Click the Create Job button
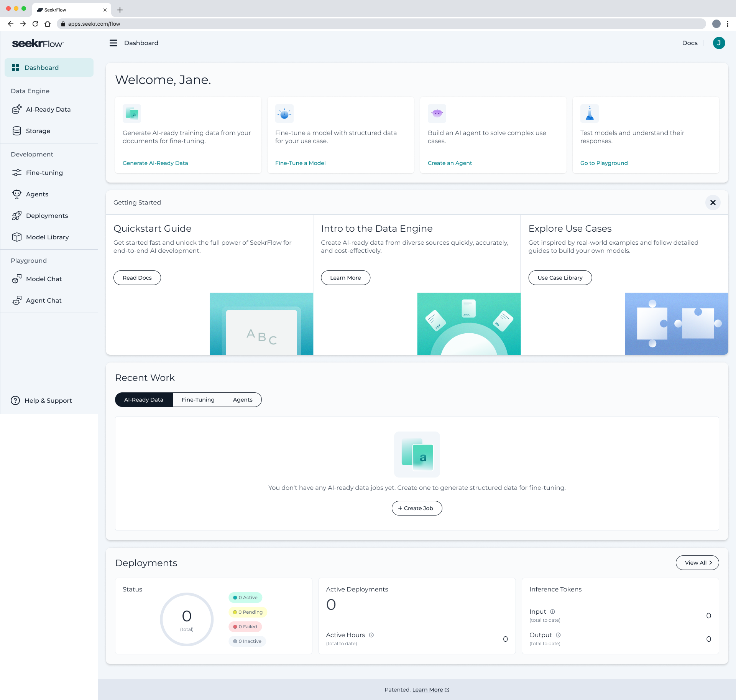The image size is (736, 700). 417,508
